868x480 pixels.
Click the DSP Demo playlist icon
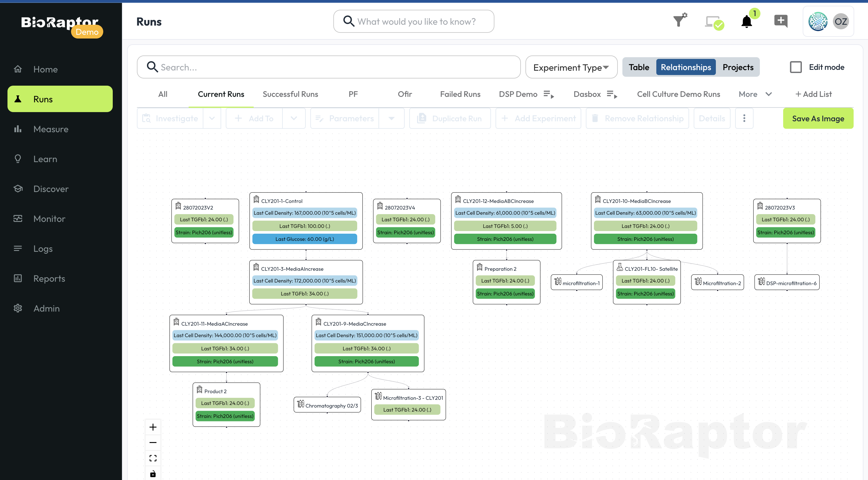tap(548, 94)
